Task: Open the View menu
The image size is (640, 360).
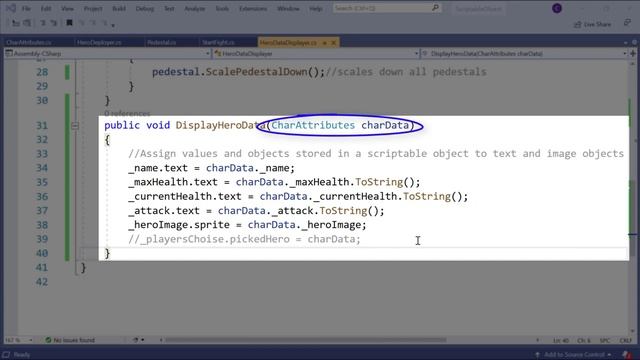Action: (67, 9)
